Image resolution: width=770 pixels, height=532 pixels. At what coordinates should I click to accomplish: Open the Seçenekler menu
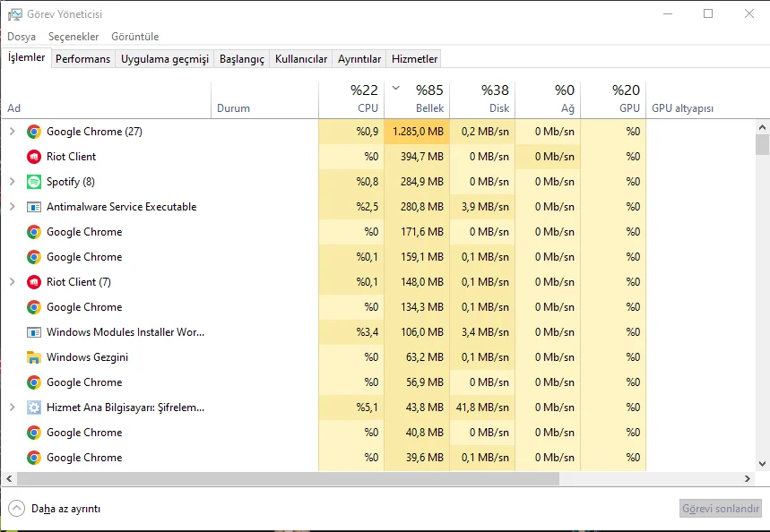pyautogui.click(x=74, y=37)
